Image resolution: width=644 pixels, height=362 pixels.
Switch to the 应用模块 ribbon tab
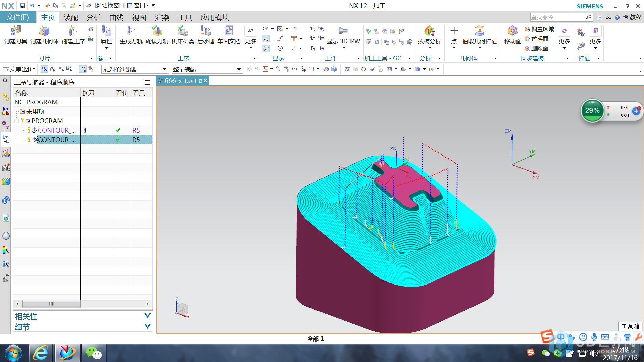[215, 18]
